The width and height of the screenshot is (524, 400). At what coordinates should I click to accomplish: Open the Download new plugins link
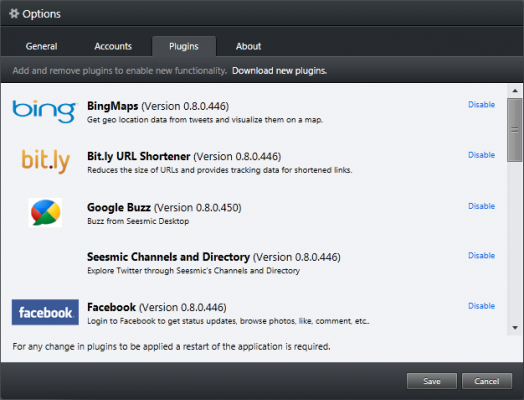point(279,71)
